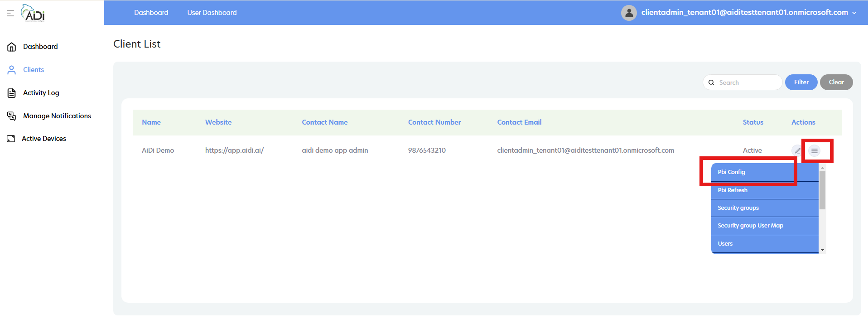Open the actions menu icon for AiDi Demo
868x329 pixels.
coord(814,151)
